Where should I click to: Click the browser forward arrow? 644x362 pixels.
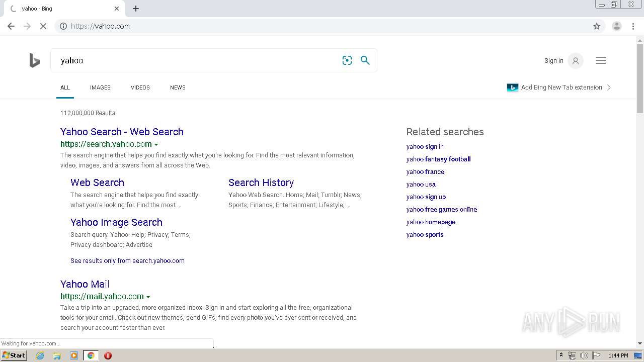click(27, 26)
